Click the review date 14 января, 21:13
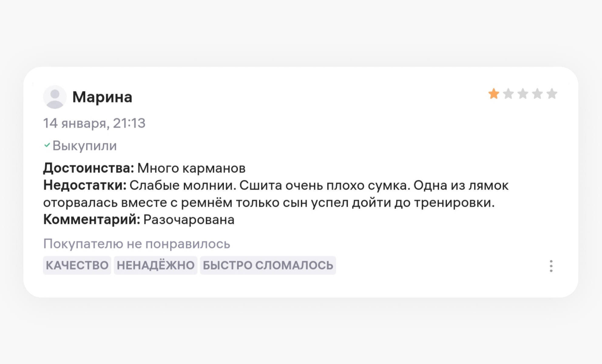 click(94, 123)
